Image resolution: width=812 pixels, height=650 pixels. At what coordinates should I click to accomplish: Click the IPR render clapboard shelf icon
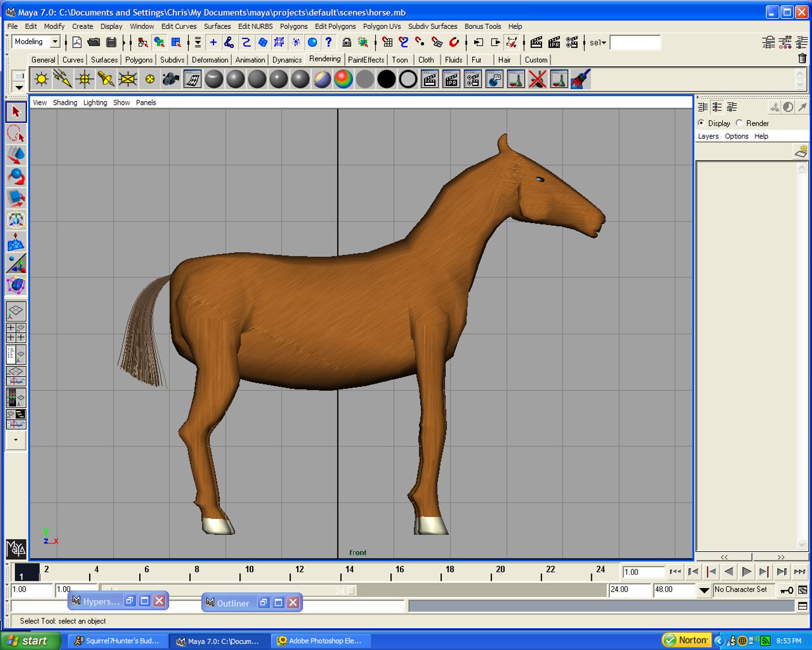pos(451,79)
